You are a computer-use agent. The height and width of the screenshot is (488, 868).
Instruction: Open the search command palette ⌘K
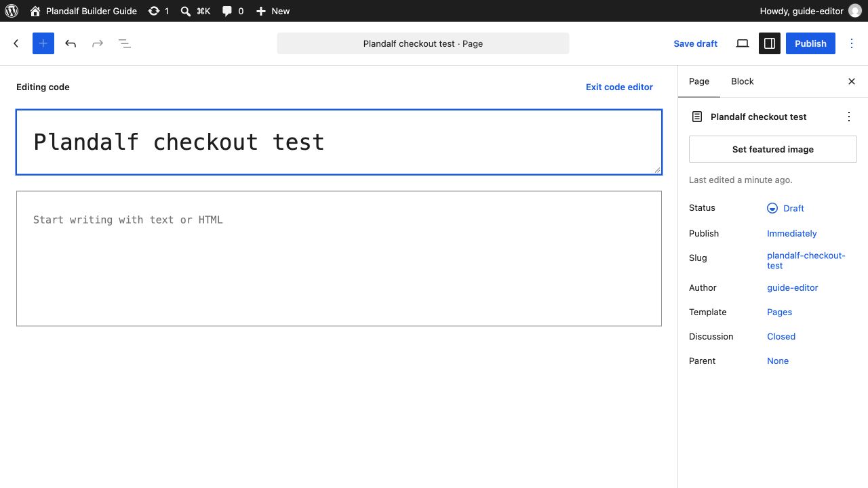coord(195,11)
